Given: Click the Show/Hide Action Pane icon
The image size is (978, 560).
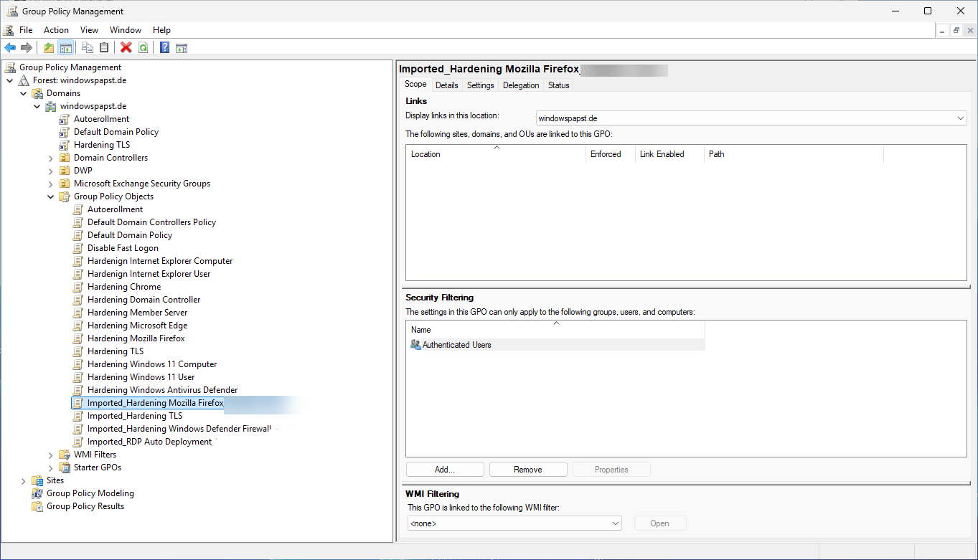Looking at the screenshot, I should point(182,48).
